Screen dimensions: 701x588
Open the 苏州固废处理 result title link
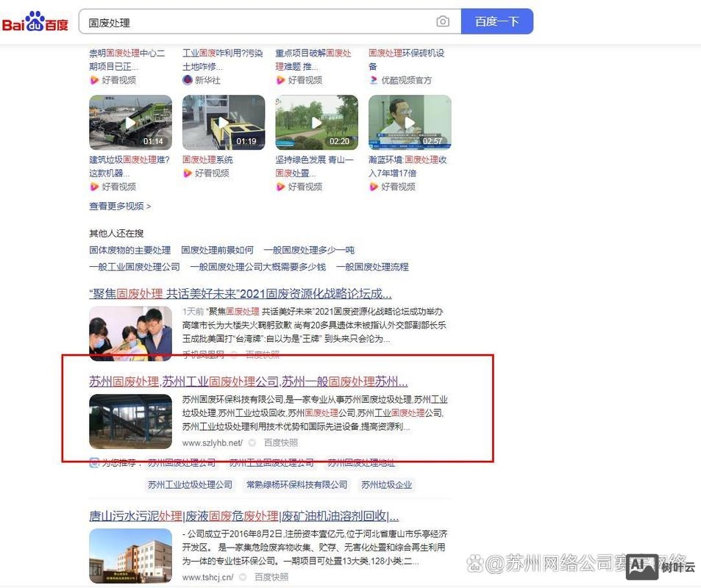click(250, 380)
